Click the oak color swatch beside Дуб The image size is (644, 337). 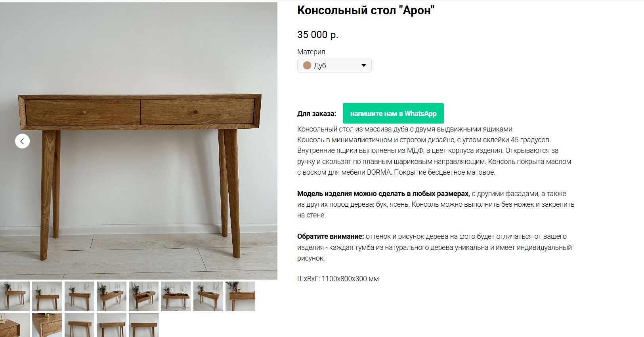pyautogui.click(x=307, y=66)
